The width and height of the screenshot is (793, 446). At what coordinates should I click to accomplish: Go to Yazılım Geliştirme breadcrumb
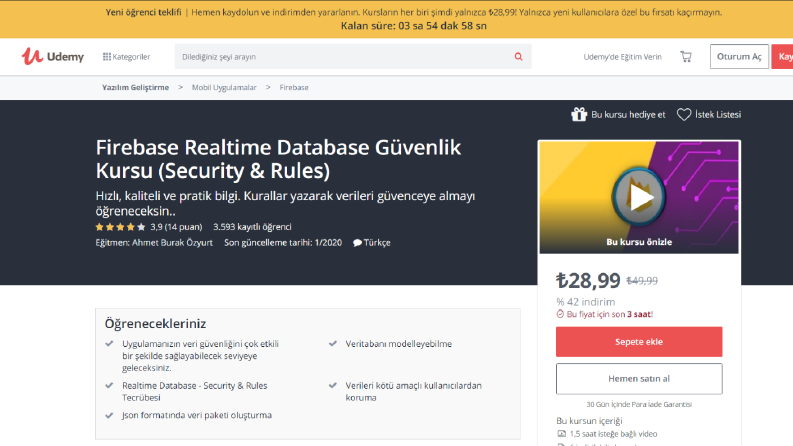point(136,87)
